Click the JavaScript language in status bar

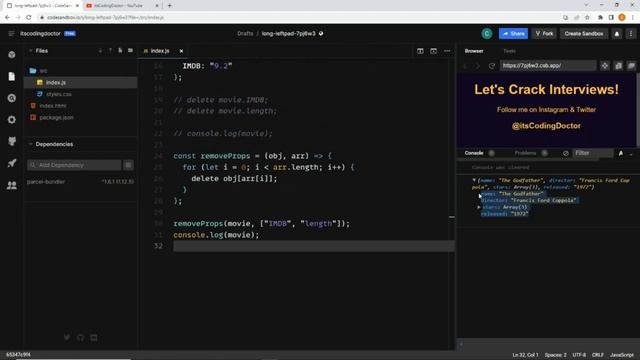(x=622, y=355)
